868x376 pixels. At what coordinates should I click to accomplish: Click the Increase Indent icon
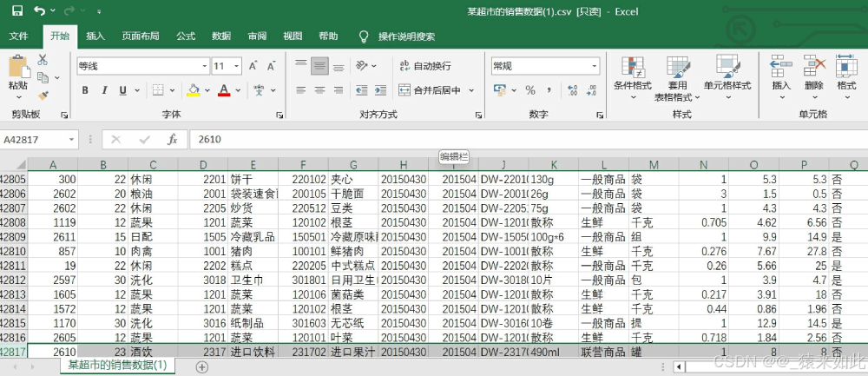(x=379, y=90)
